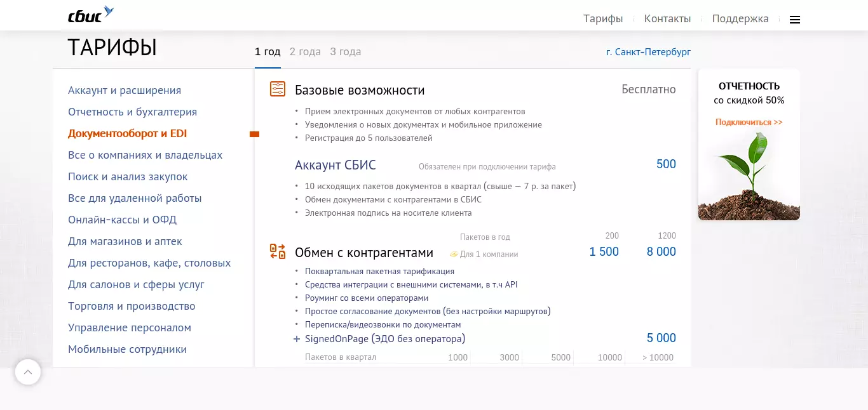Open Все о компаниях и владельцах

coord(145,155)
